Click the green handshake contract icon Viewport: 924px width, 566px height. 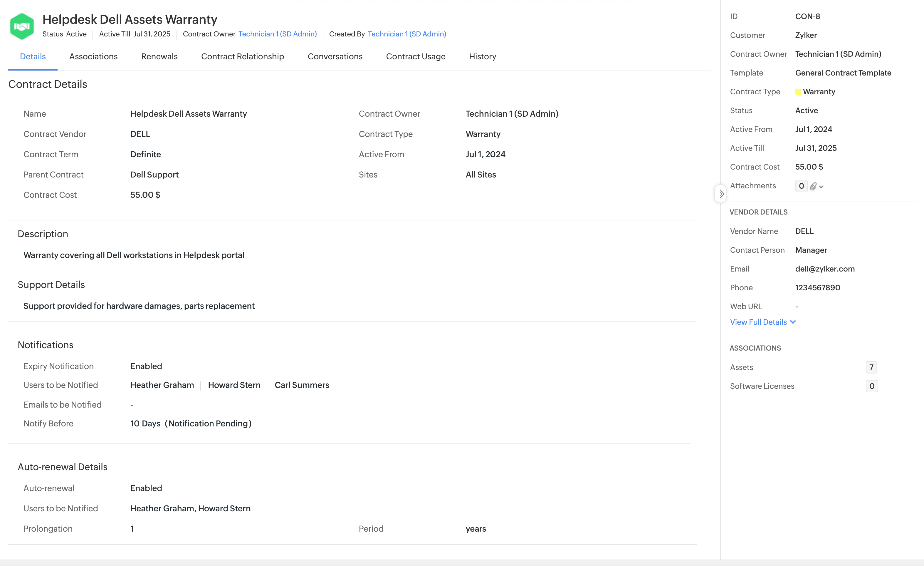click(22, 26)
